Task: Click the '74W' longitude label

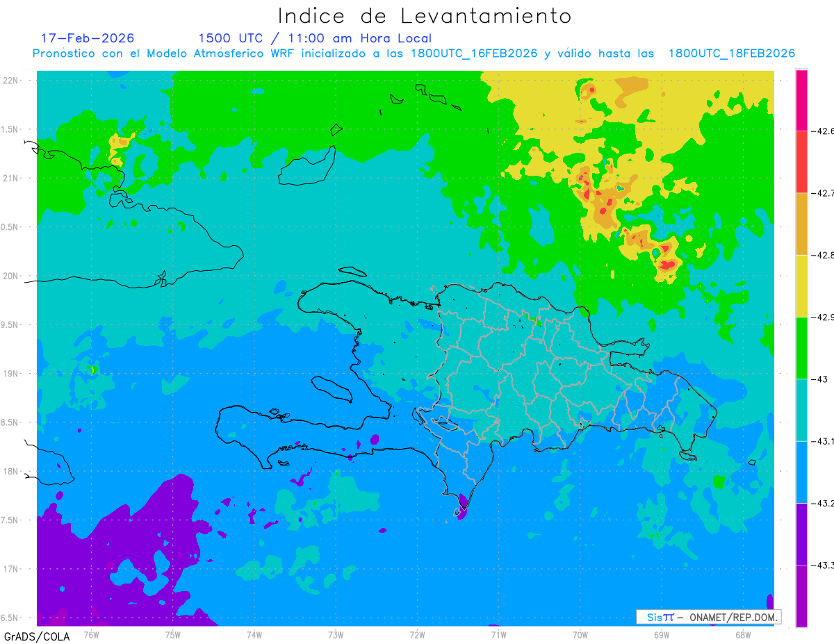Action: pos(254,634)
